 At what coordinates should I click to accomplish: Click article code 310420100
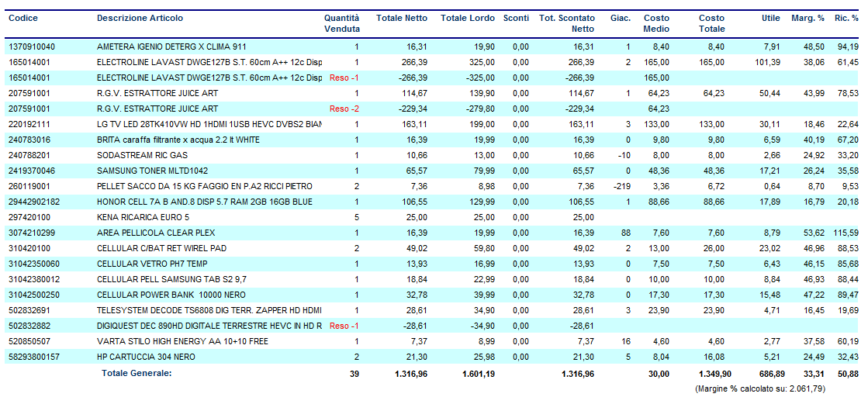[30, 248]
